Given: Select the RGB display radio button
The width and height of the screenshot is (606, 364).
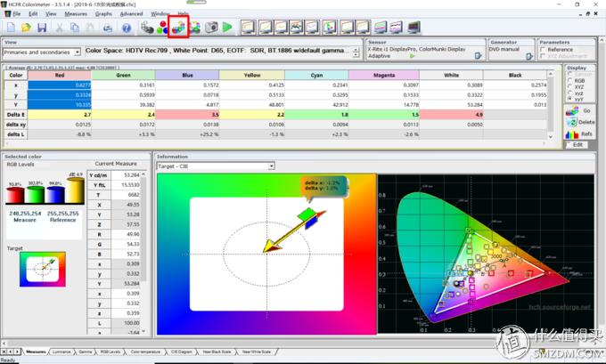Looking at the screenshot, I should [570, 80].
